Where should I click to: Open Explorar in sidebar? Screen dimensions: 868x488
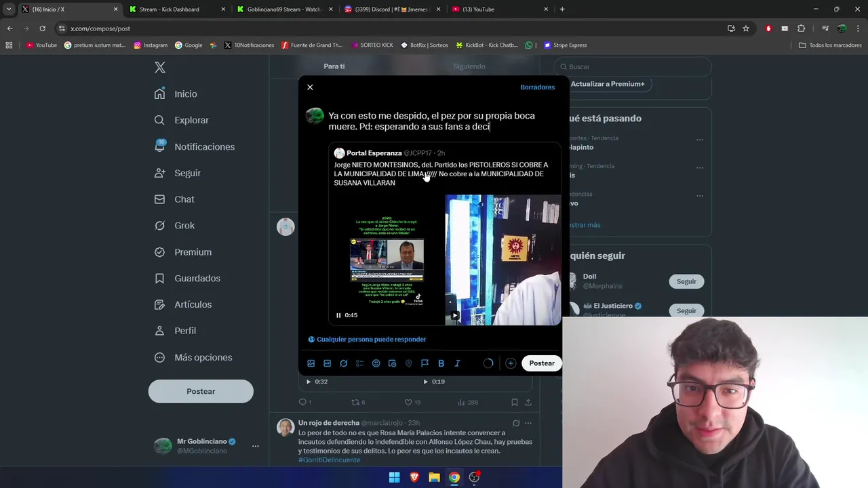click(x=182, y=120)
